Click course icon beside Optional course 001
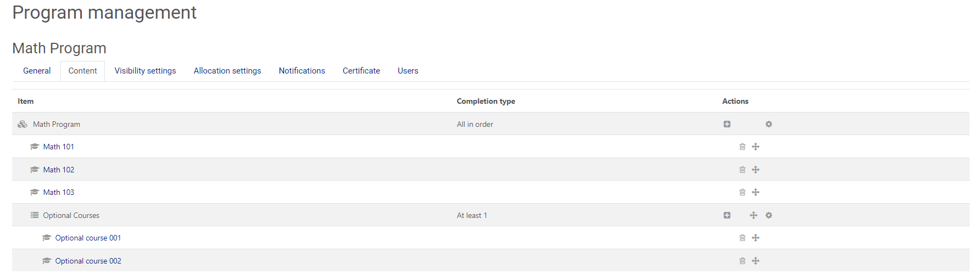The height and width of the screenshot is (280, 980). [x=47, y=238]
